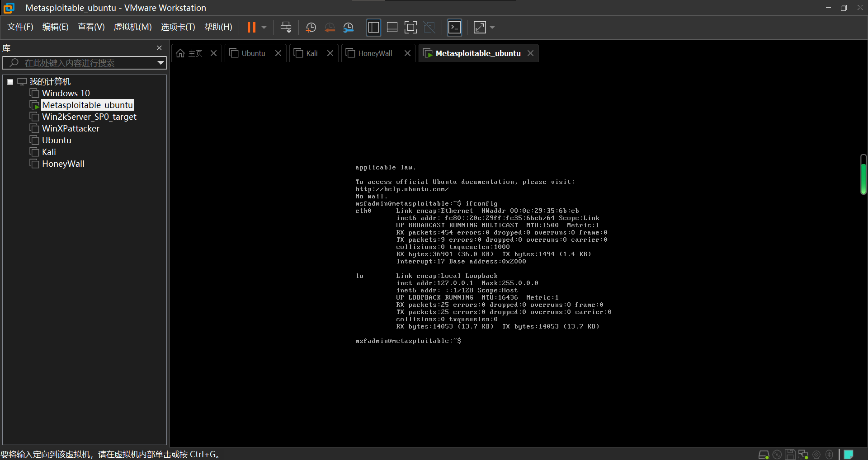868x460 pixels.
Task: Select Win2kServer_SP0_target in the library
Action: (89, 117)
